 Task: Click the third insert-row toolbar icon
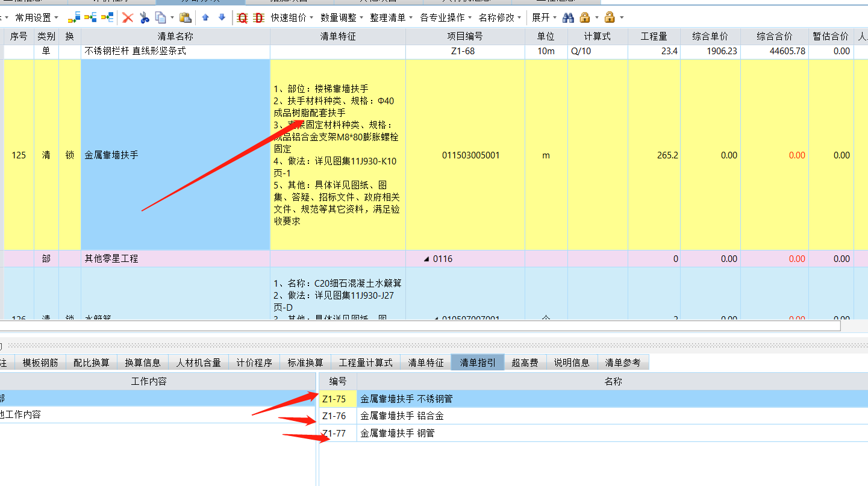tap(107, 17)
